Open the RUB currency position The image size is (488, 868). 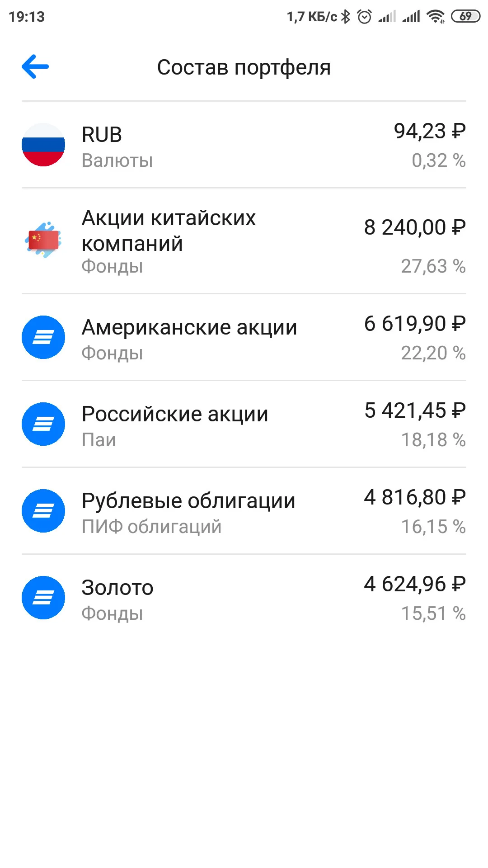point(244,145)
